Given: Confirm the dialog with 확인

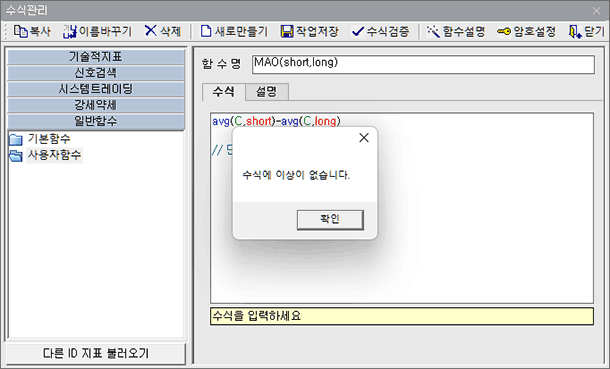Looking at the screenshot, I should pyautogui.click(x=330, y=220).
